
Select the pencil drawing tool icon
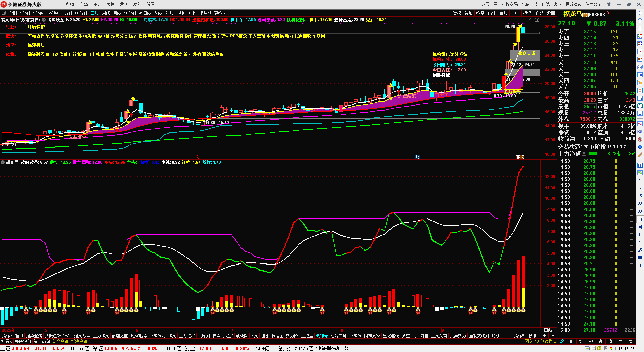click(640, 155)
